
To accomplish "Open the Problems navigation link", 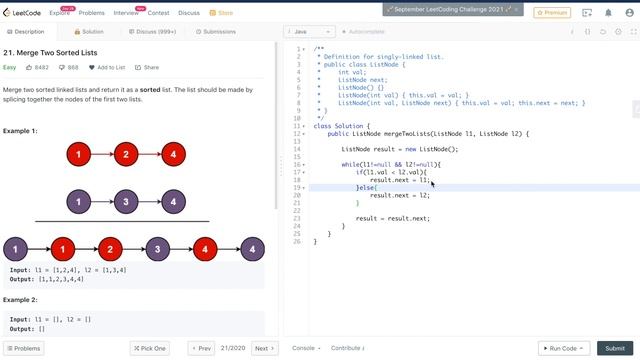I will [91, 13].
